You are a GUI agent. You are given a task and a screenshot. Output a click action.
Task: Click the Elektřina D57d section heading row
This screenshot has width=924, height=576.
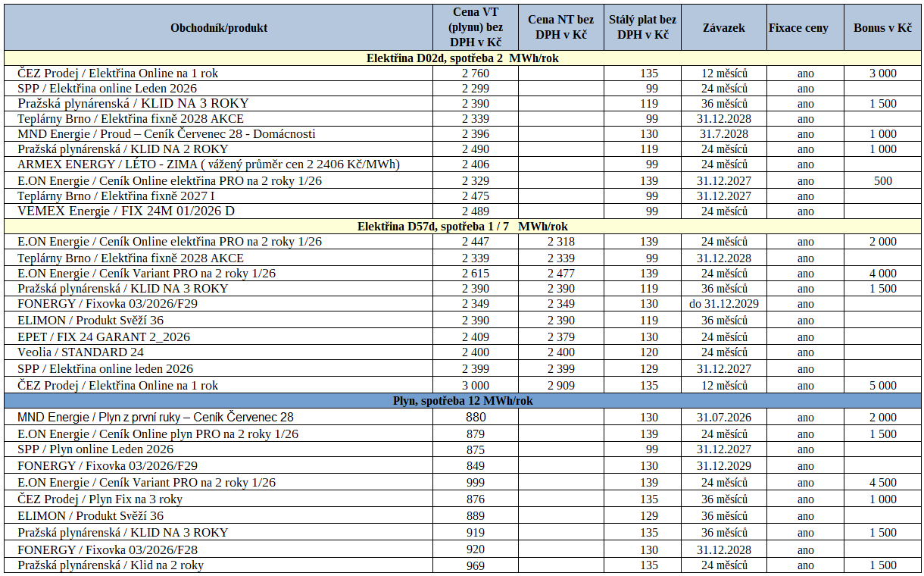pyautogui.click(x=462, y=227)
